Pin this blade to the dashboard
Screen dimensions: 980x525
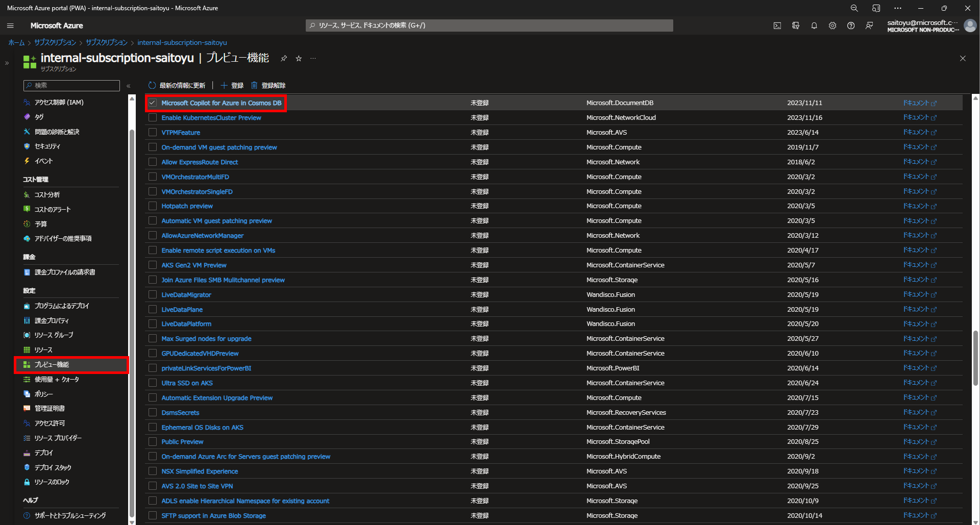click(284, 59)
